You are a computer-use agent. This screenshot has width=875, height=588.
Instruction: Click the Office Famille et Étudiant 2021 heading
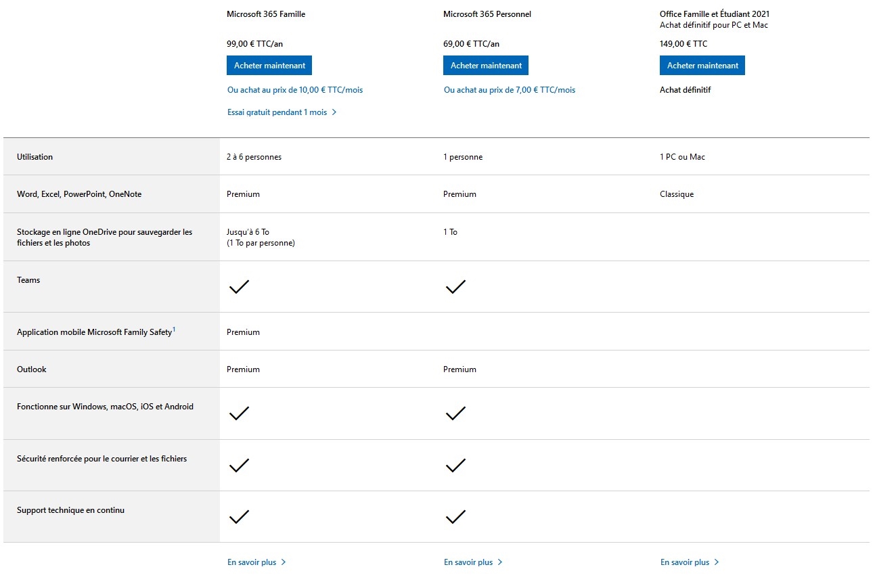pyautogui.click(x=715, y=14)
